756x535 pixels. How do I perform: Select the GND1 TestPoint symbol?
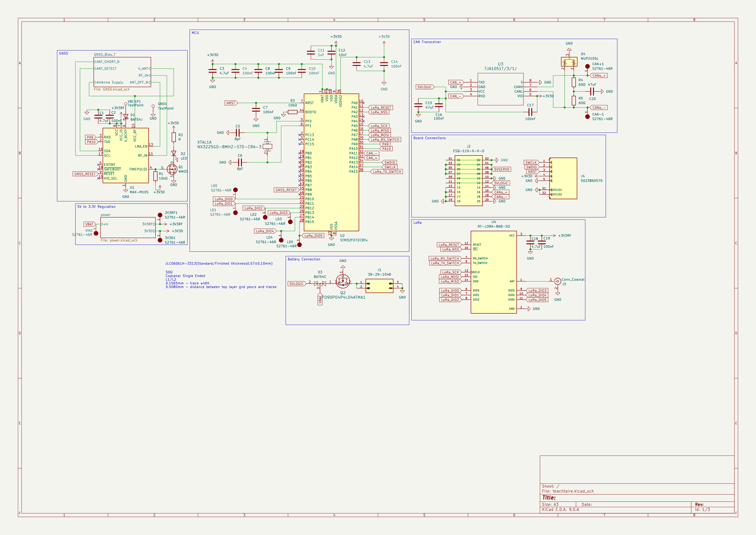point(153,106)
